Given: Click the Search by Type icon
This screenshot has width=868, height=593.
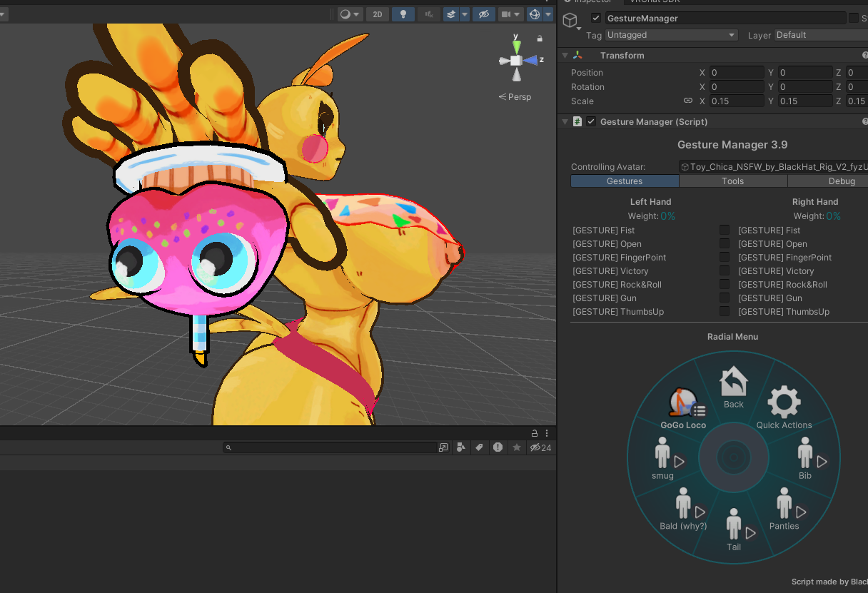Looking at the screenshot, I should [460, 447].
